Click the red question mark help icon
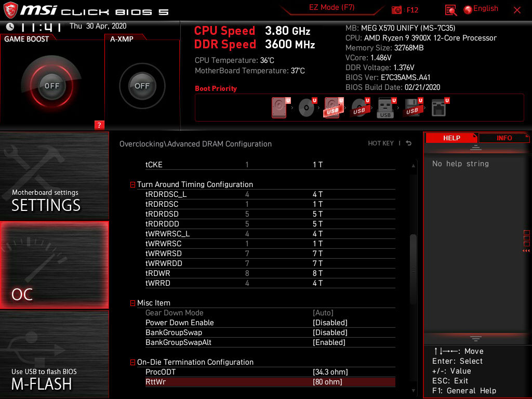Viewport: 532px width, 399px height. (99, 125)
